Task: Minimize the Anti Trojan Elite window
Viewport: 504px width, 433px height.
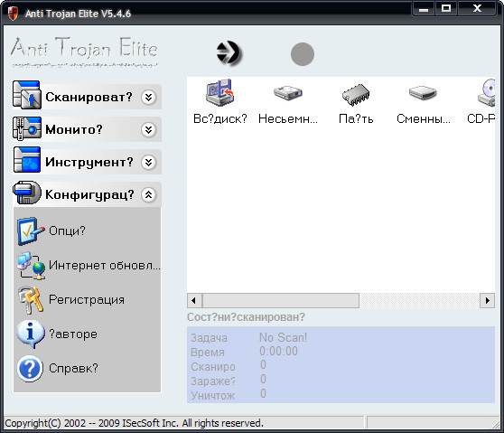Action: pos(424,9)
